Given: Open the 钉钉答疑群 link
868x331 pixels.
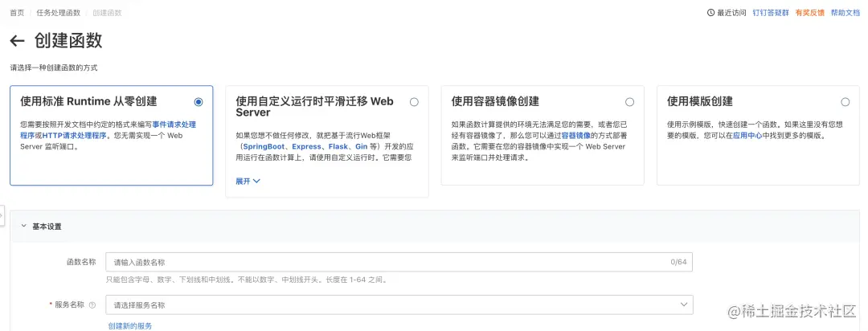Looking at the screenshot, I should pyautogui.click(x=771, y=13).
